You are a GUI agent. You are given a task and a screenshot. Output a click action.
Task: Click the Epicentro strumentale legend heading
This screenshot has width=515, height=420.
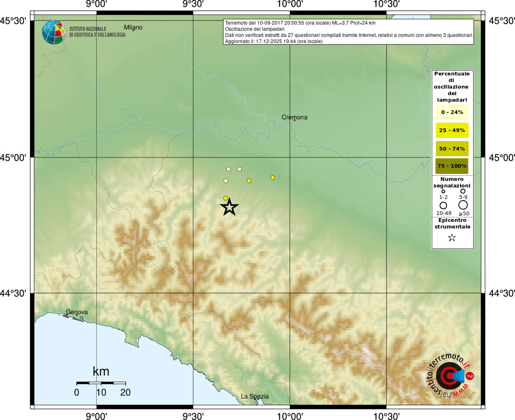point(452,224)
